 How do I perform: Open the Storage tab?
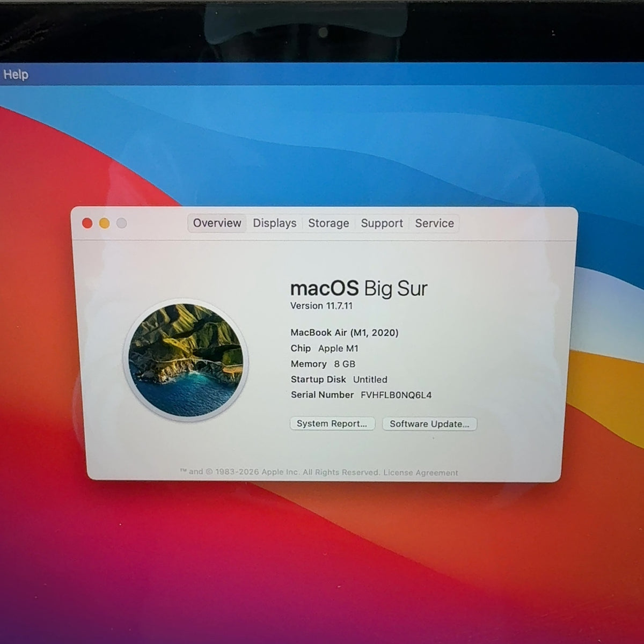pyautogui.click(x=328, y=223)
